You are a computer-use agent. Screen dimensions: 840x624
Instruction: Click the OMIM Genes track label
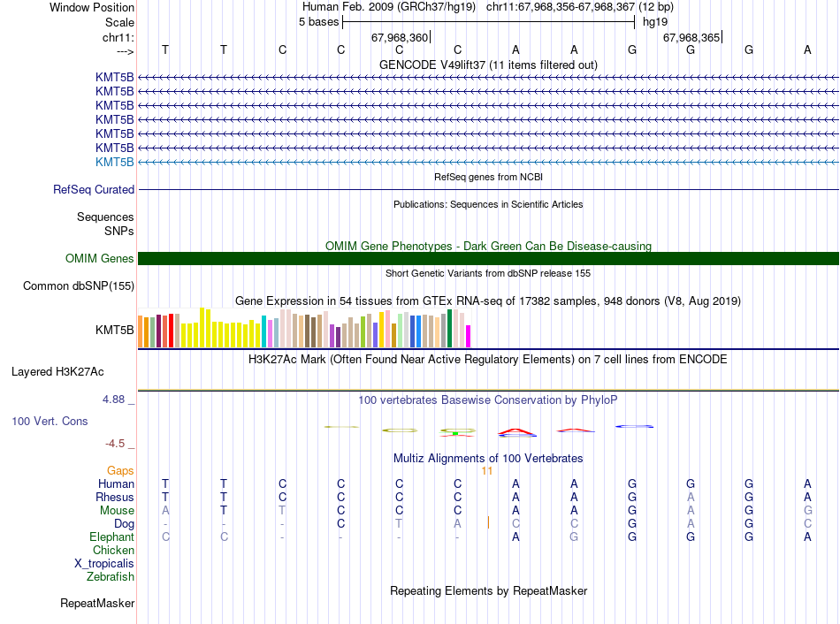[x=100, y=259]
